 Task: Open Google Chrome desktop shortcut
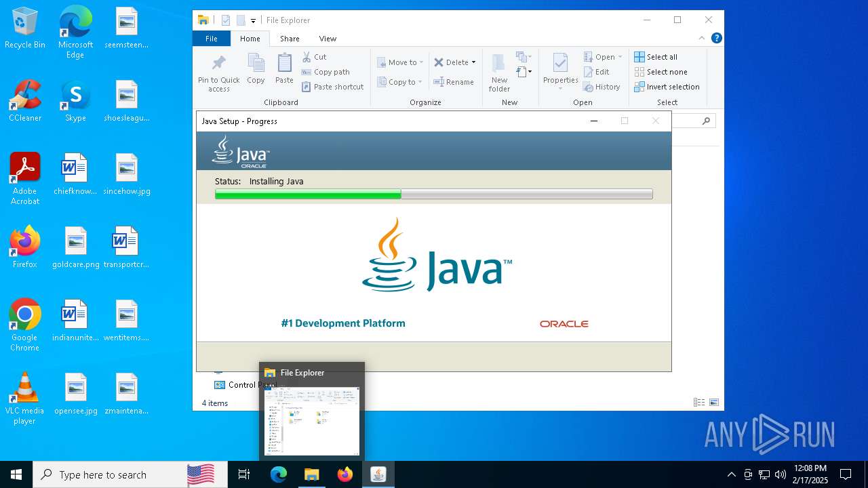25,325
